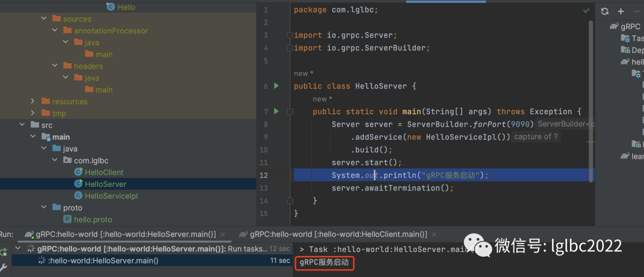
Task: Click the src folder icon
Action: (x=35, y=125)
